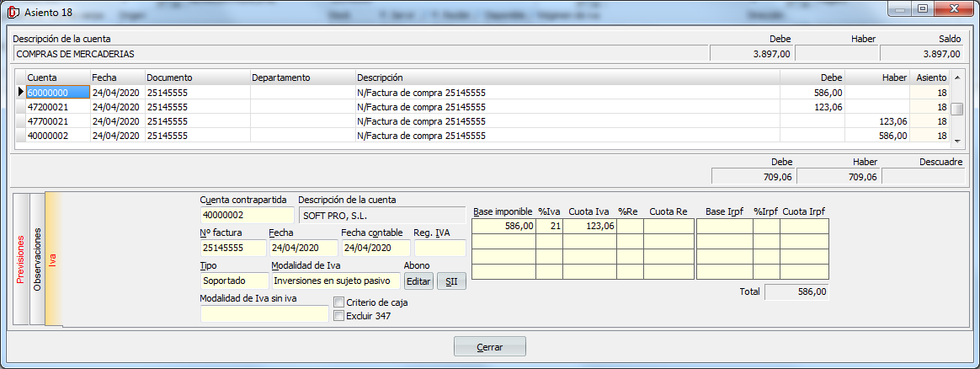Close the dialog with Cerrar button

489,346
